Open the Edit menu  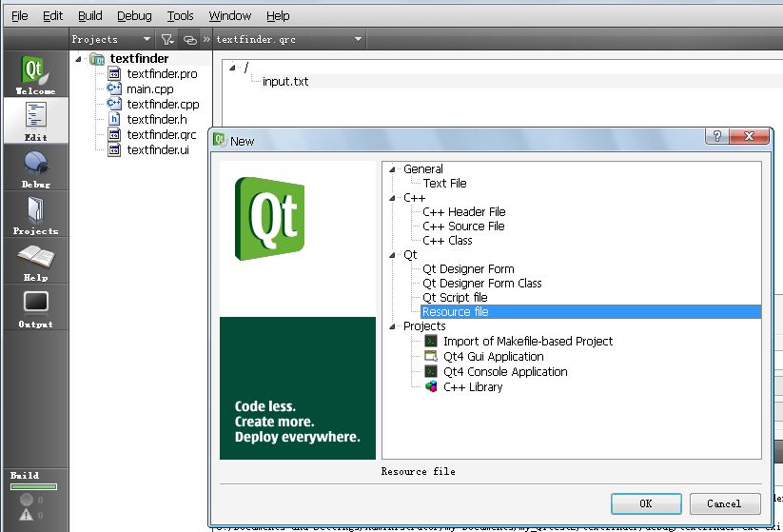coord(52,16)
